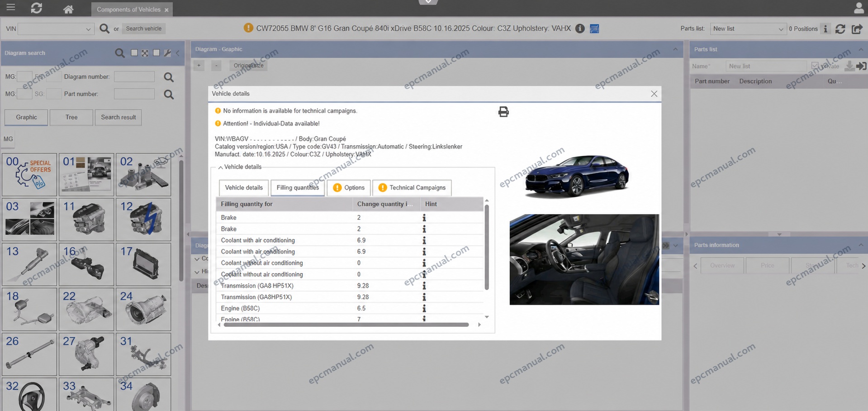This screenshot has height=411, width=868.
Task: Zoom in diagram with plus button
Action: (x=199, y=66)
